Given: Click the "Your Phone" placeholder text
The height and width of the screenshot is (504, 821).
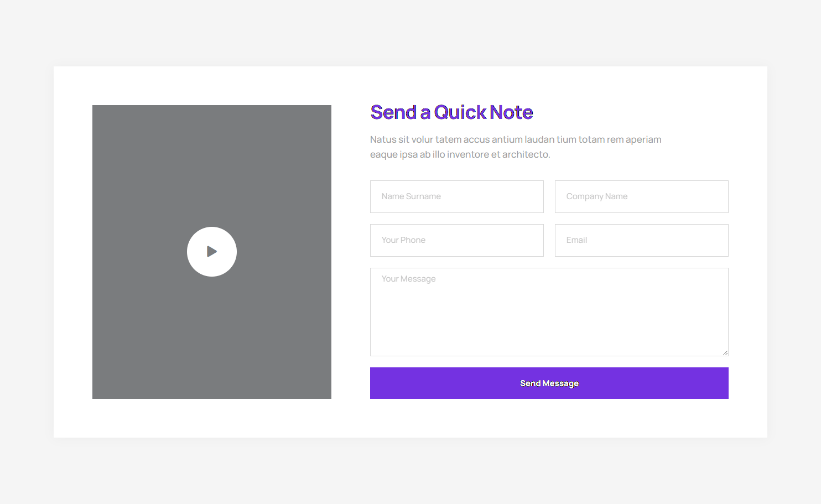Looking at the screenshot, I should pos(403,240).
